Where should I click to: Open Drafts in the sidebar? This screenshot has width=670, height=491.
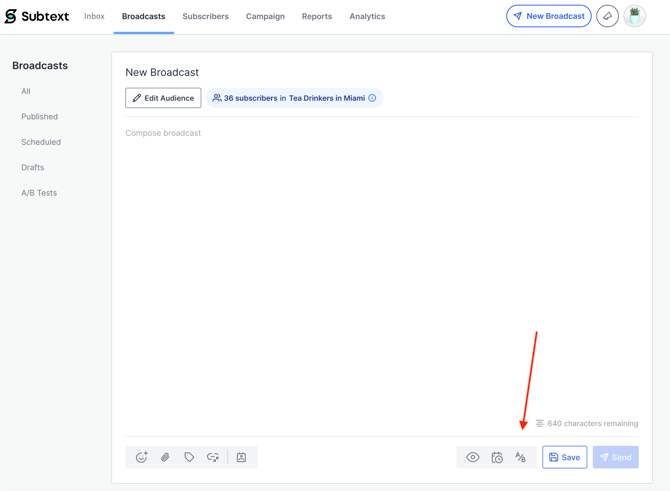coord(32,167)
